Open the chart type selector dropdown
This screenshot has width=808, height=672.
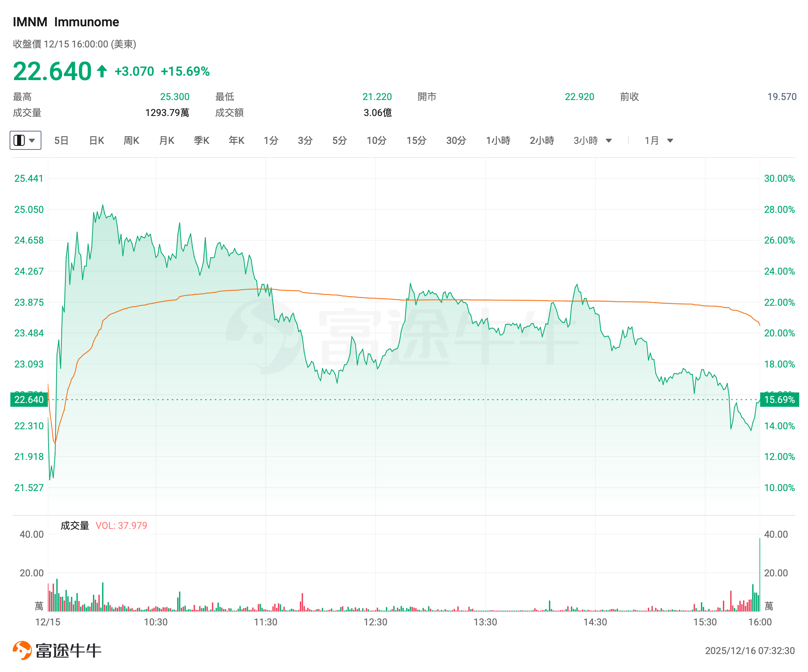tap(25, 140)
